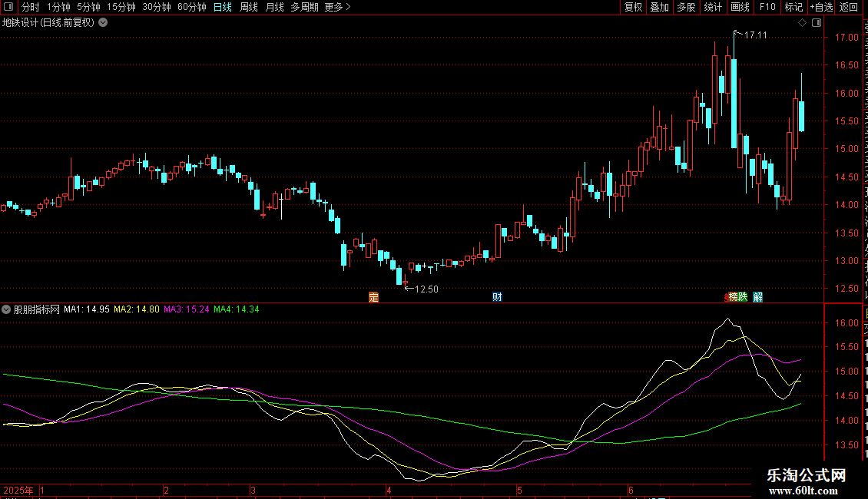Click the MA2: 14.80 value
Screen dimensions: 868x499
tap(137, 309)
